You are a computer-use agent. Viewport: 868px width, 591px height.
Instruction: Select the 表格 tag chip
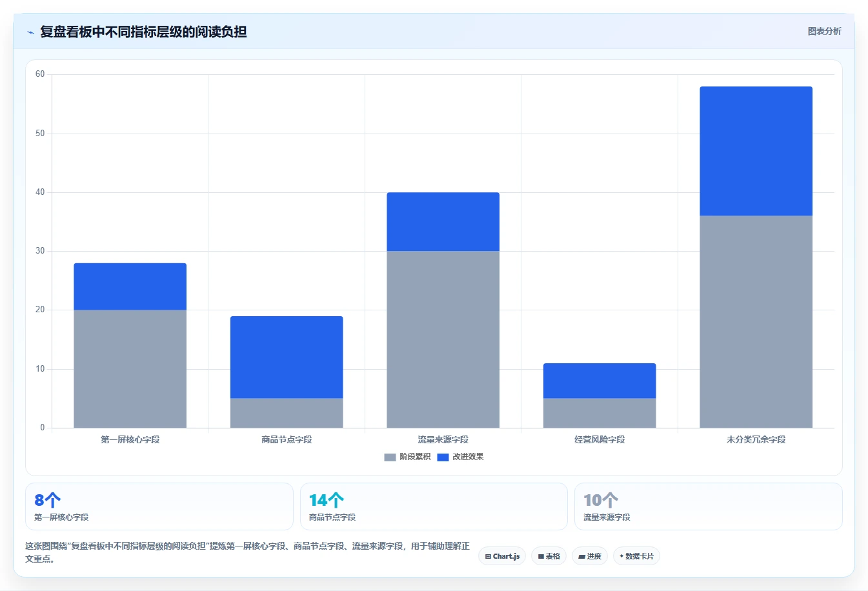[549, 556]
